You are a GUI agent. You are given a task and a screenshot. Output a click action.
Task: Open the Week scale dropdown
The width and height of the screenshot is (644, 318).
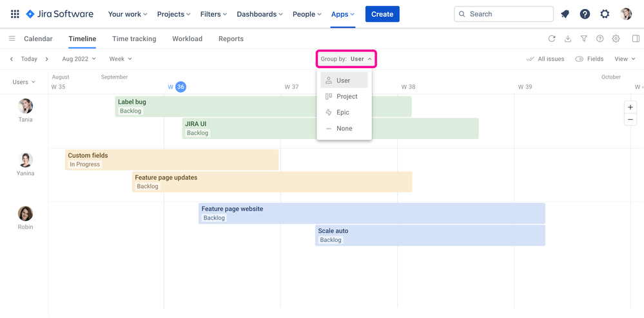coord(121,59)
